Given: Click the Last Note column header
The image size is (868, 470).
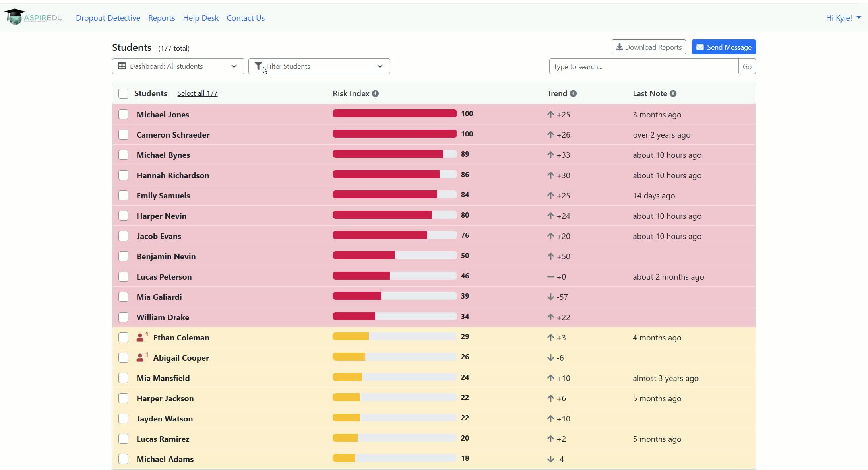Looking at the screenshot, I should click(x=650, y=93).
